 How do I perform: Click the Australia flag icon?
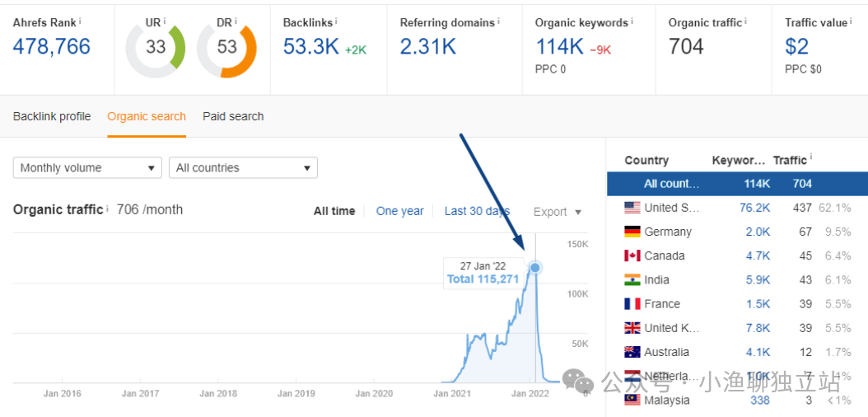coord(632,352)
